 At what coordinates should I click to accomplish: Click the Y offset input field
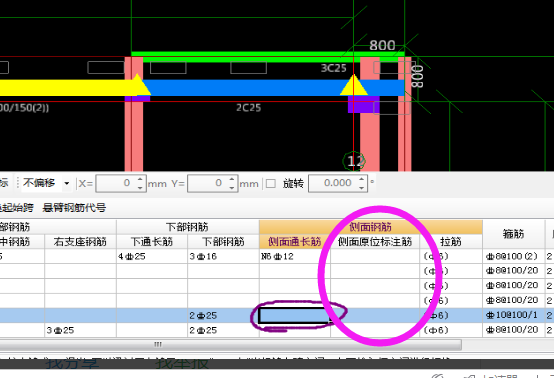tap(208, 183)
